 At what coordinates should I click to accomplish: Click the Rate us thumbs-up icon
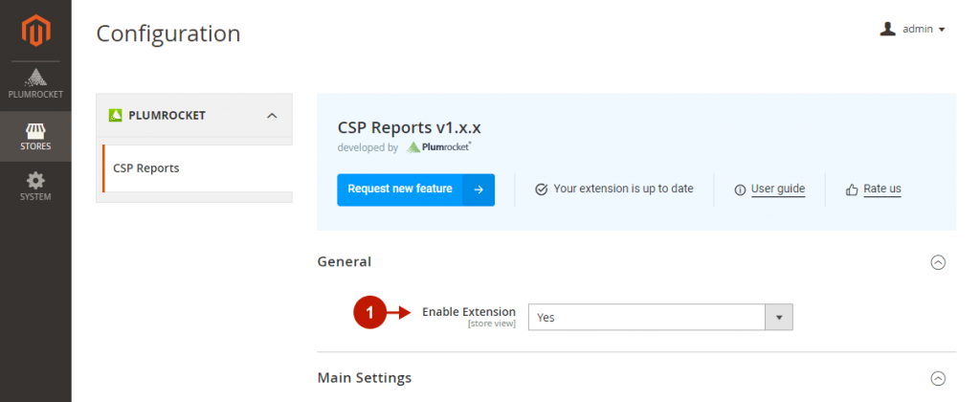852,190
